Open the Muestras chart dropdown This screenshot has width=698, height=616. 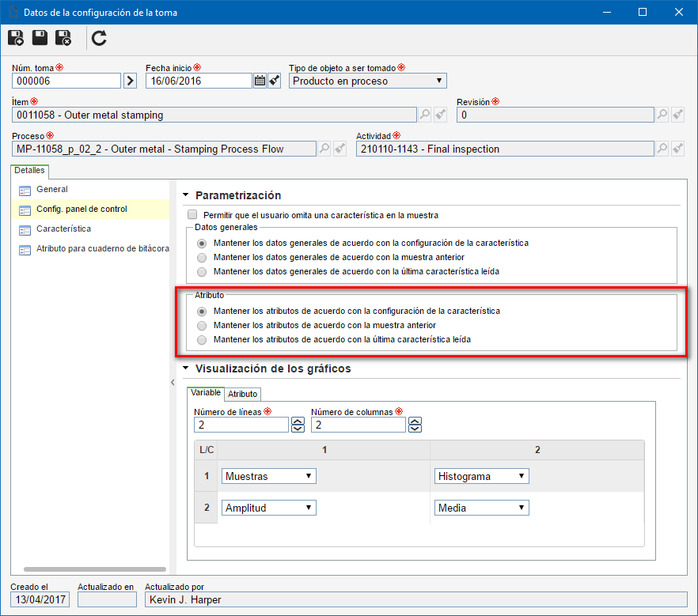coord(269,476)
